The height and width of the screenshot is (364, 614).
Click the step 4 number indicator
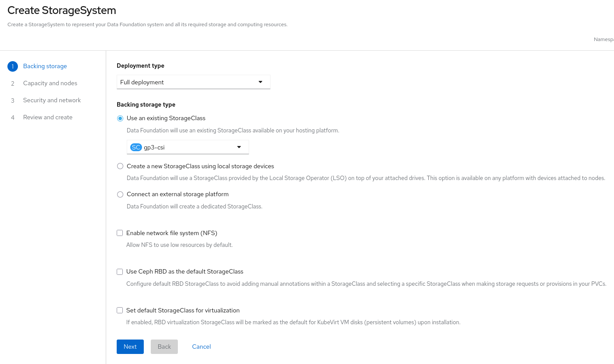(13, 118)
